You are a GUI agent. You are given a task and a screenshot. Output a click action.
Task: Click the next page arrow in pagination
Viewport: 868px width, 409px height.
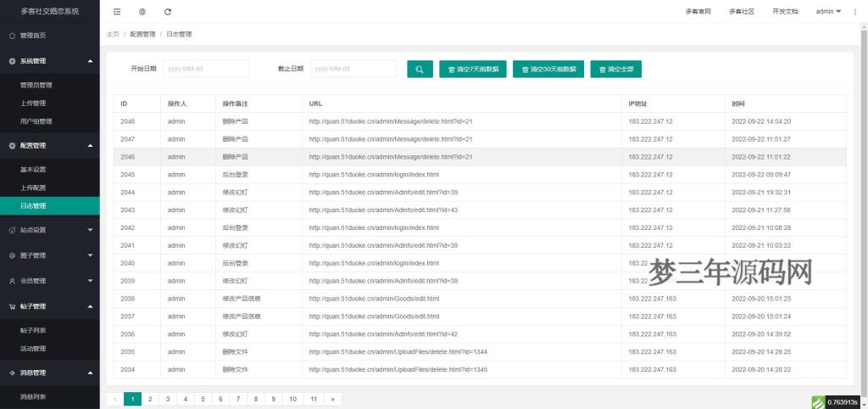click(333, 399)
